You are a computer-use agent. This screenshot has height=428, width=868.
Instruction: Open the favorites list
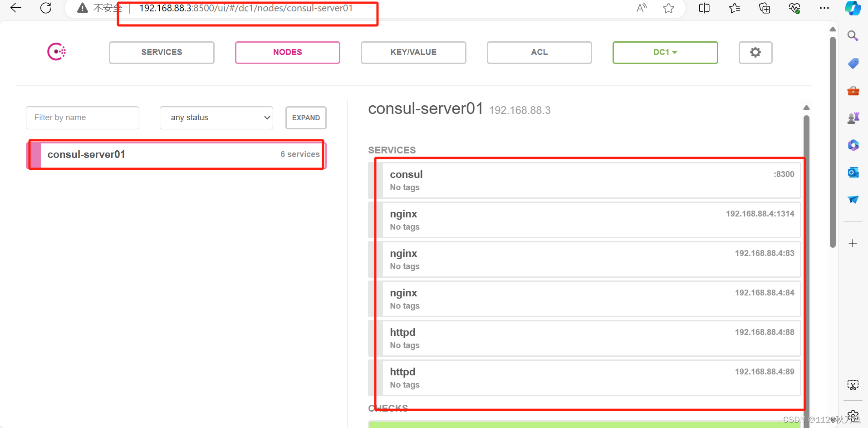735,8
